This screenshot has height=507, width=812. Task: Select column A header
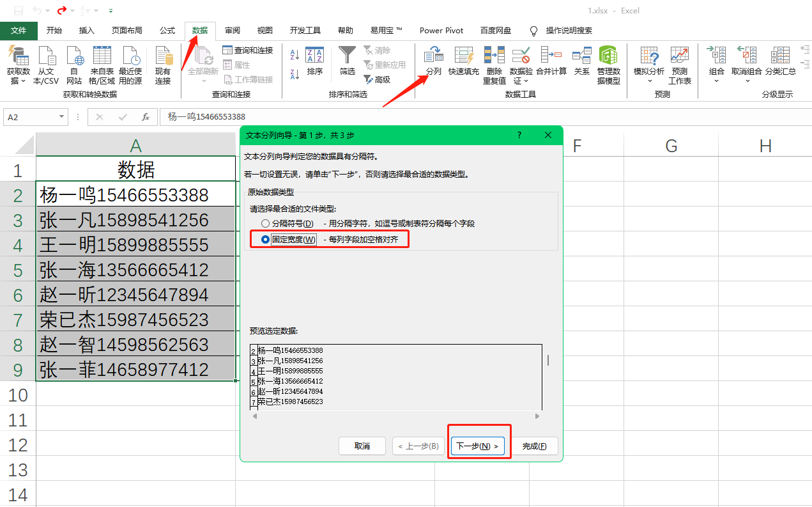[135, 145]
